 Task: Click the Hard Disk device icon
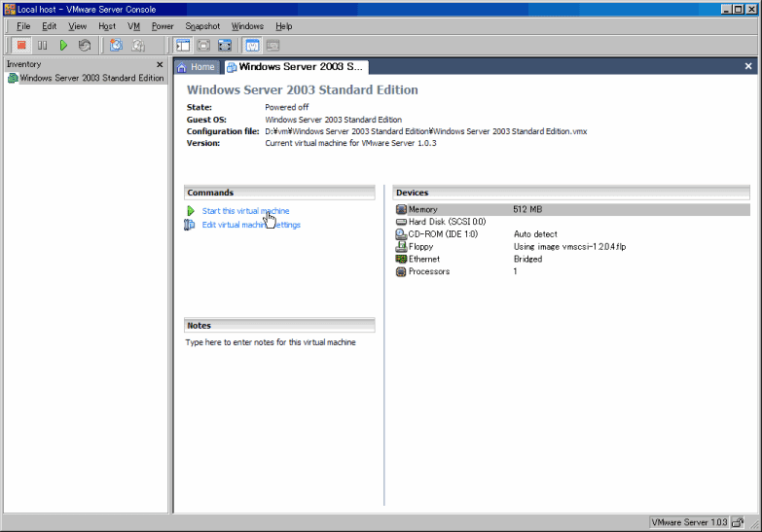tap(401, 222)
